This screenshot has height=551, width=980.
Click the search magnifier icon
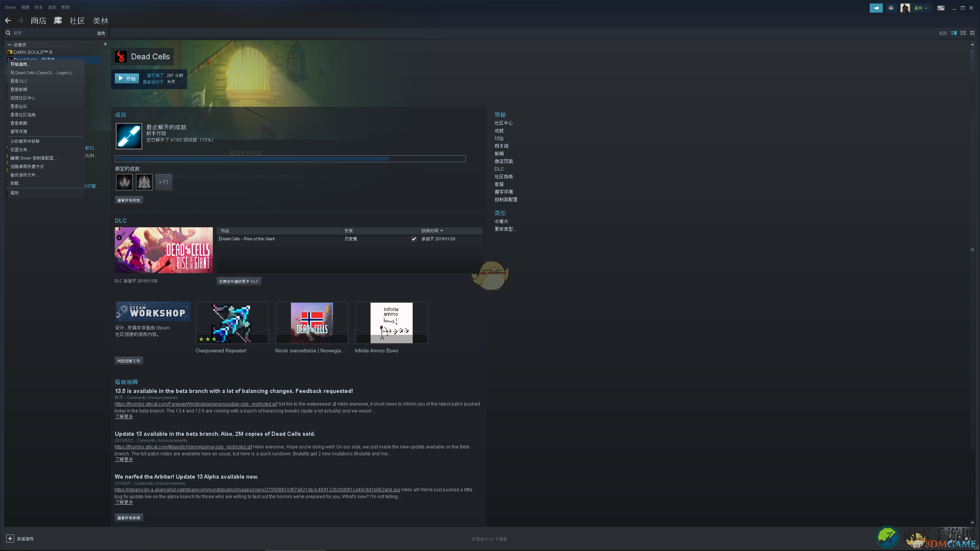click(x=8, y=33)
